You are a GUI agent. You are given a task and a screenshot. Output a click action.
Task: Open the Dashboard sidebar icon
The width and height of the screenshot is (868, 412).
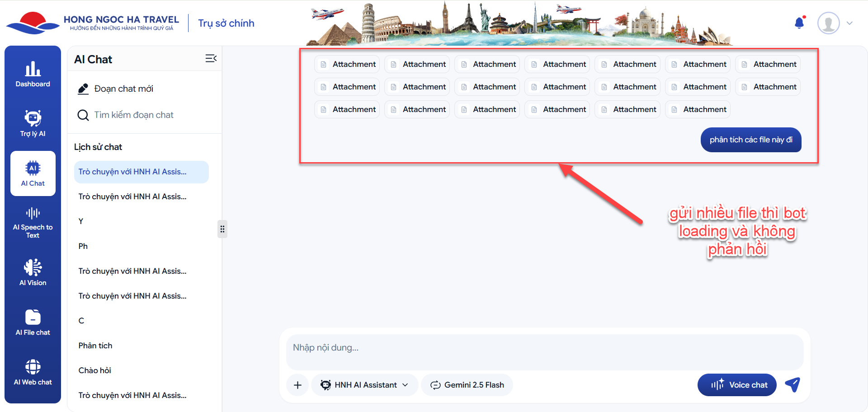[33, 75]
